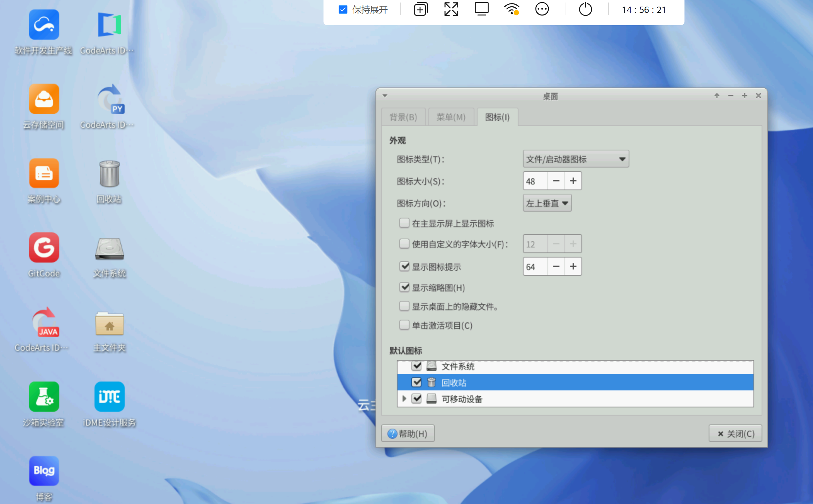Click the 云存储空间 desktop icon

[x=44, y=99]
